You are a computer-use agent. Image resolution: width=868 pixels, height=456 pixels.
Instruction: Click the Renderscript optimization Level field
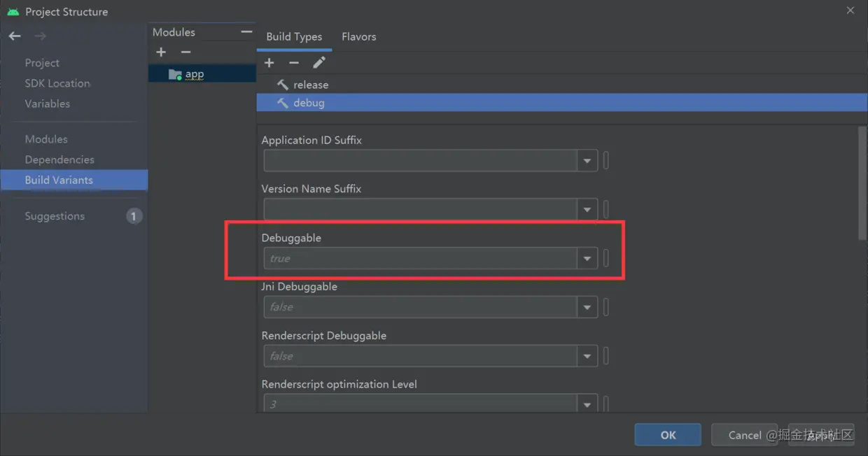click(x=421, y=404)
